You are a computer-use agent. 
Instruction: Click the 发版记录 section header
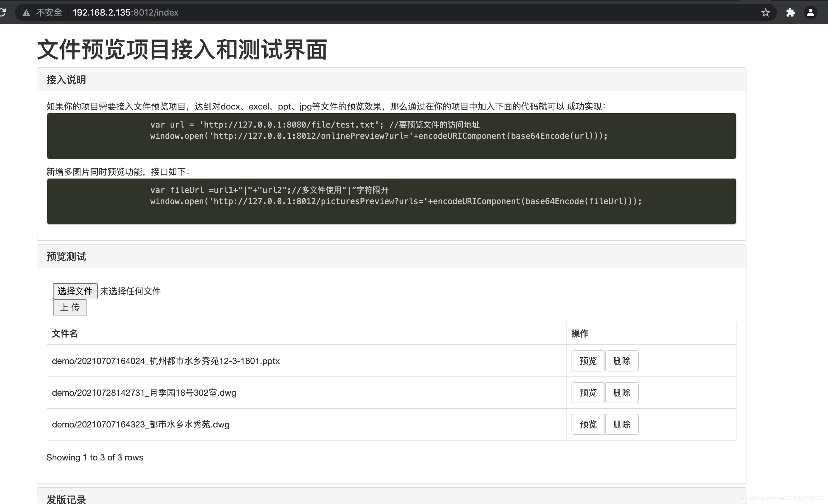pyautogui.click(x=66, y=499)
